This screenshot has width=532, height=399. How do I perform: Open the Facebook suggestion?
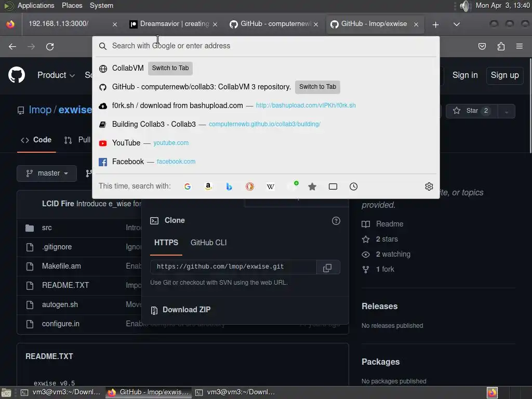coord(266,162)
